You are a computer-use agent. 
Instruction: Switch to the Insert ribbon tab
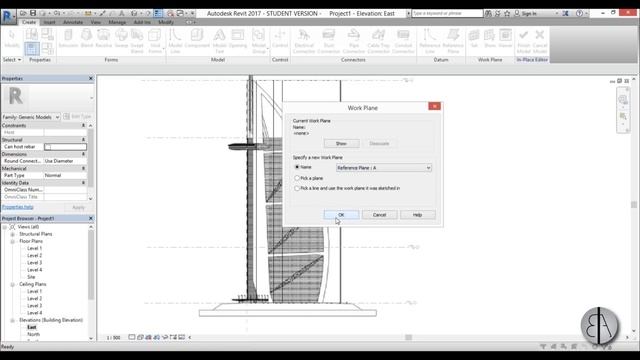point(49,22)
